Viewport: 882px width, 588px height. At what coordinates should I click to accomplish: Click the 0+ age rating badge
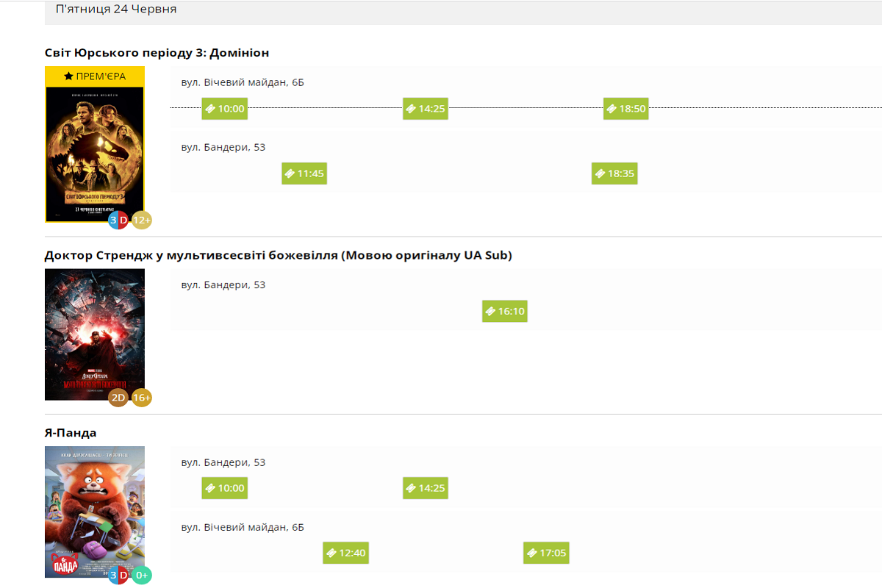[x=142, y=576]
